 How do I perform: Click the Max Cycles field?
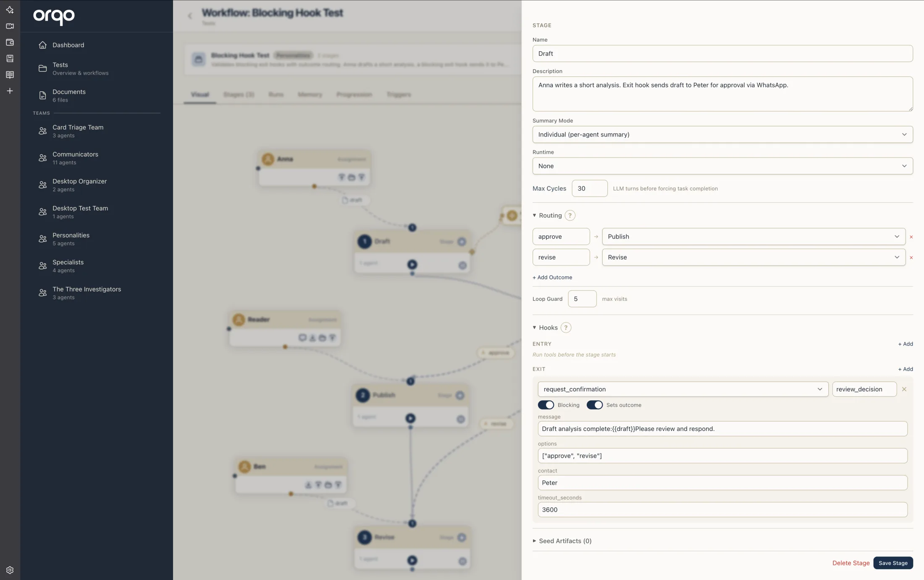click(589, 188)
